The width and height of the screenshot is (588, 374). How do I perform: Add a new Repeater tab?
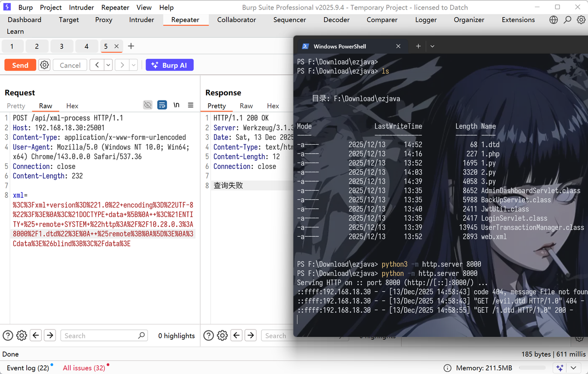pyautogui.click(x=131, y=46)
